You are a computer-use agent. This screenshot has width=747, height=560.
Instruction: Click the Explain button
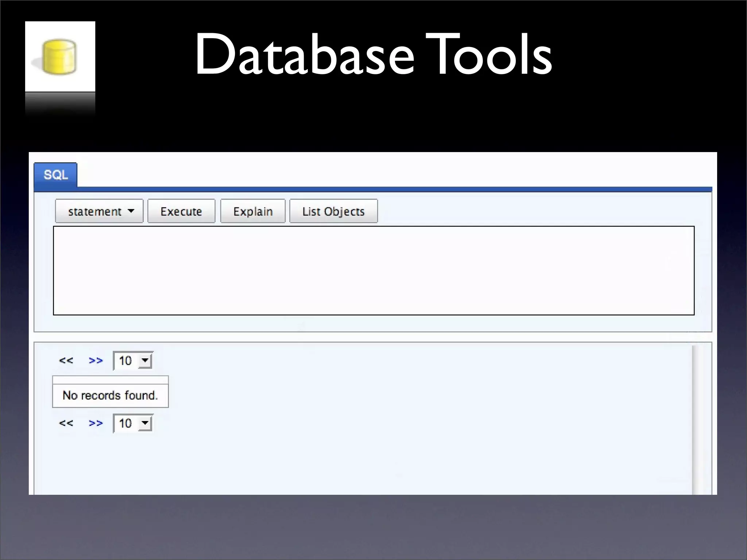(253, 211)
